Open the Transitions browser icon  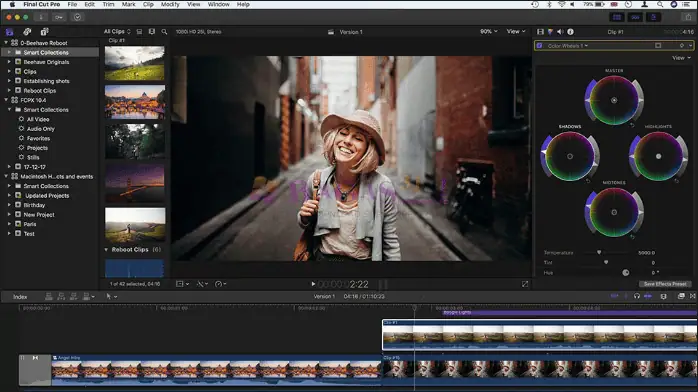693,296
